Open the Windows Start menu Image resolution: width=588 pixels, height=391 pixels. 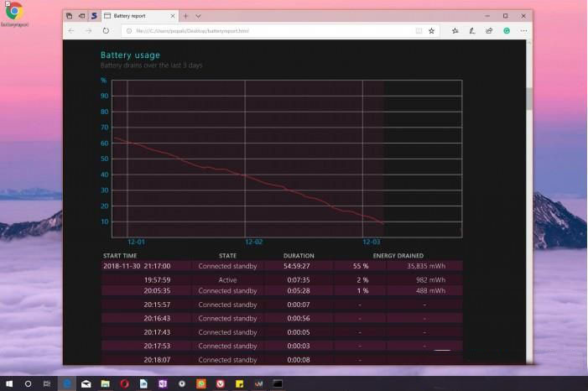[8, 383]
